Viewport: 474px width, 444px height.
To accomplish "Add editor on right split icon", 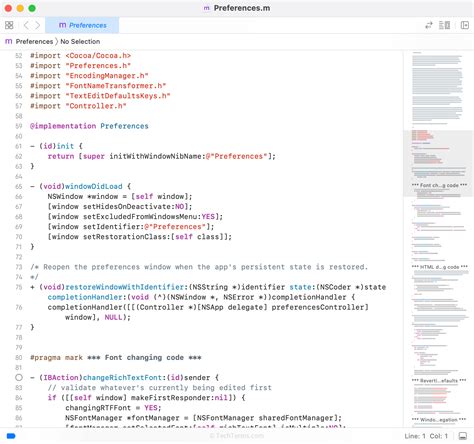I will point(465,25).
